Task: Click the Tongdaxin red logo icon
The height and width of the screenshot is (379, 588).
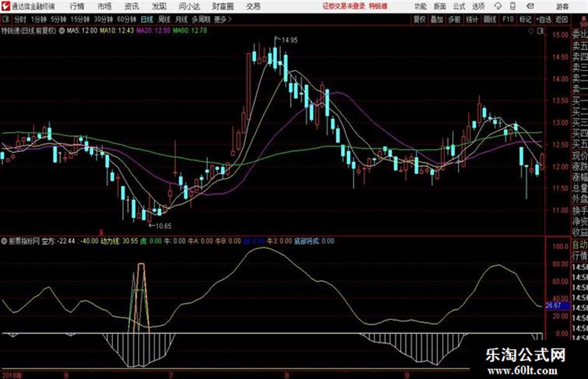Action: tap(5, 6)
